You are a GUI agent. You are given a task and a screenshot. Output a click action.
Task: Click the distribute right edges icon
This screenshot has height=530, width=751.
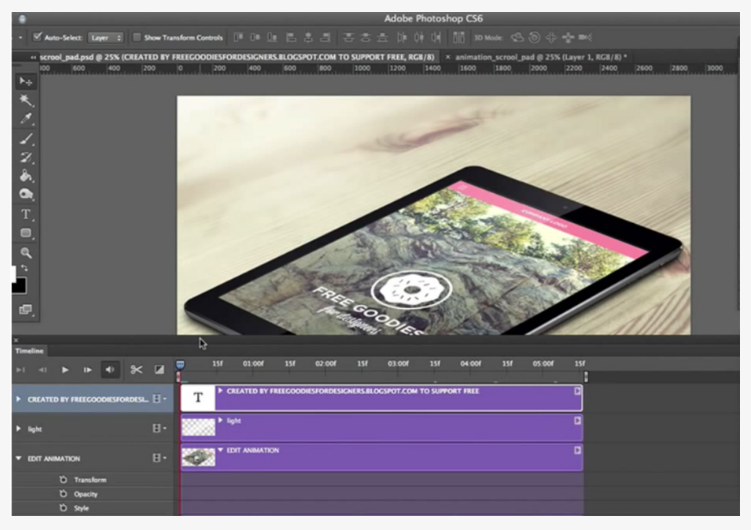[436, 37]
